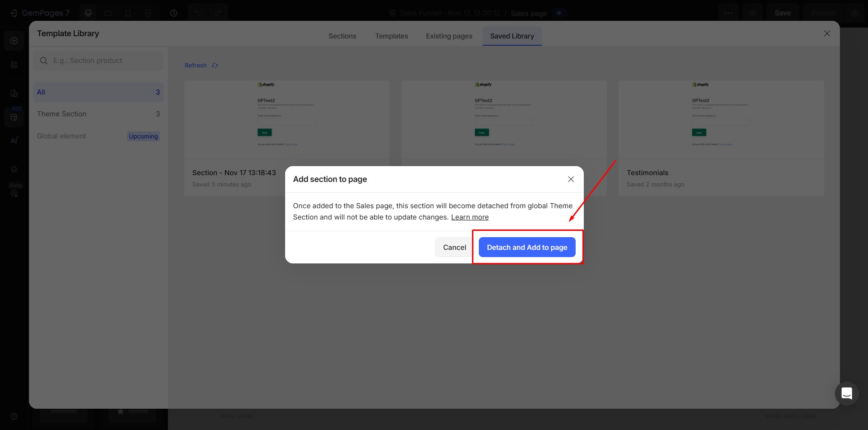
Task: Switch to the Templates tab
Action: click(x=391, y=36)
